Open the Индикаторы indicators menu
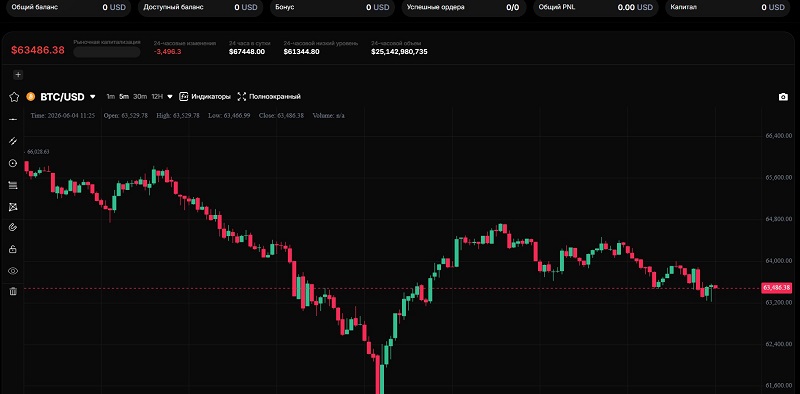Viewport: 800px width, 394px height. click(205, 96)
